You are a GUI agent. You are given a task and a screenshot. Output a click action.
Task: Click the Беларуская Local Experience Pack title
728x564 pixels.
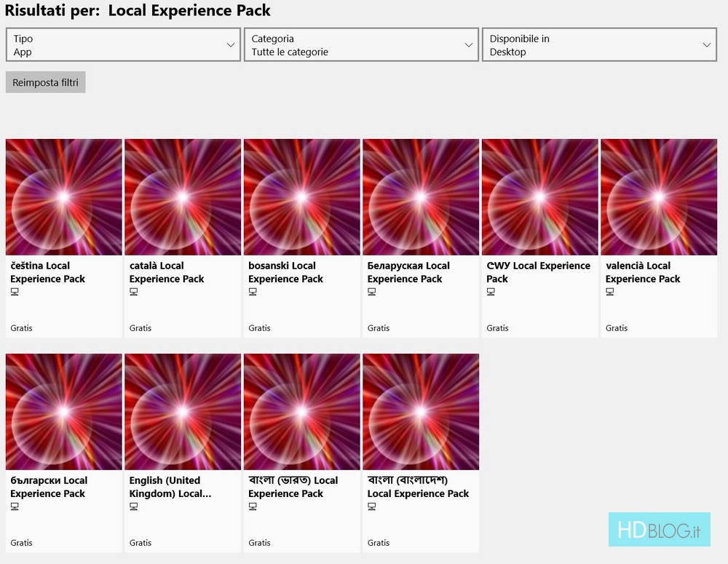tap(408, 272)
